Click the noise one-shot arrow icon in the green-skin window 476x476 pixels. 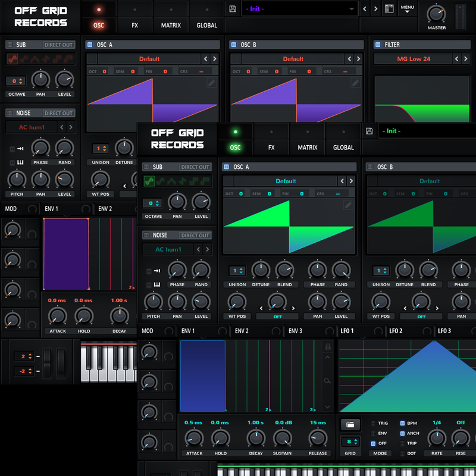point(157,271)
